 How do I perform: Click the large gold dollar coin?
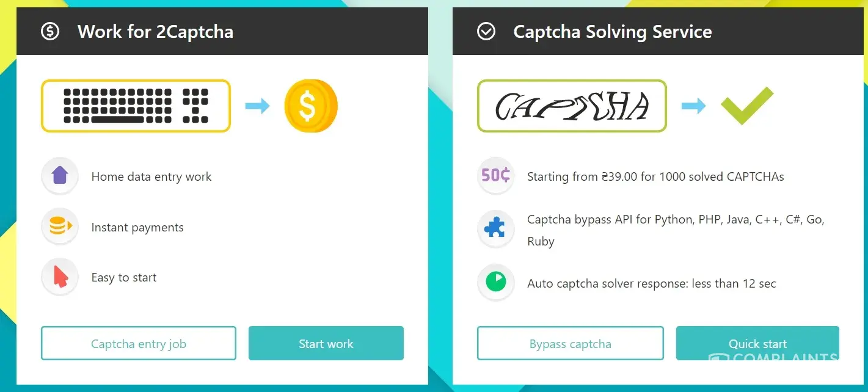click(x=310, y=106)
